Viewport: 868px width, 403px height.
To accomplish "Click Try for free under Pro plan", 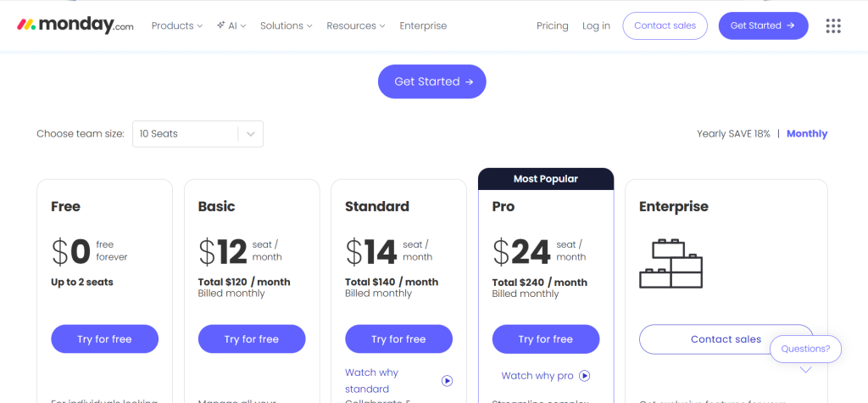I will tap(546, 339).
